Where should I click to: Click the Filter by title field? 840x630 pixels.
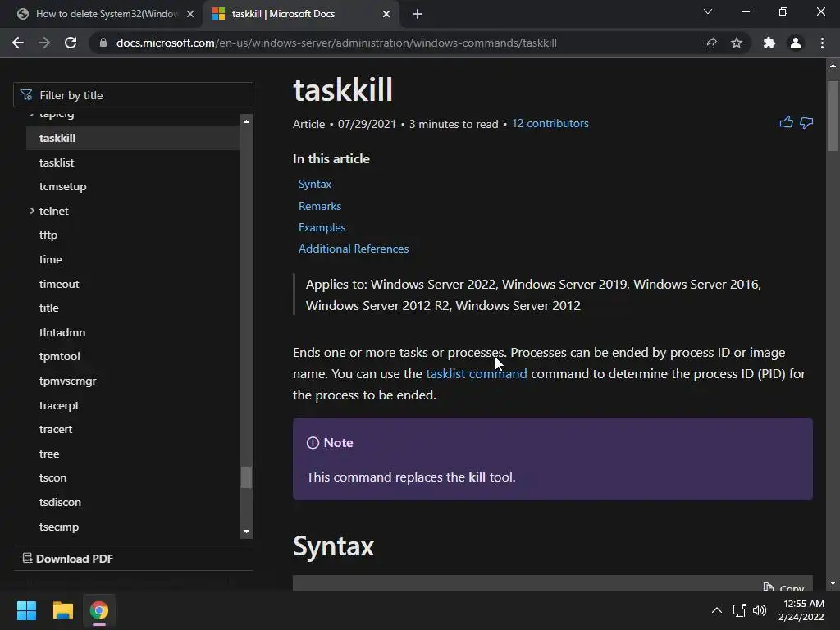pyautogui.click(x=133, y=95)
